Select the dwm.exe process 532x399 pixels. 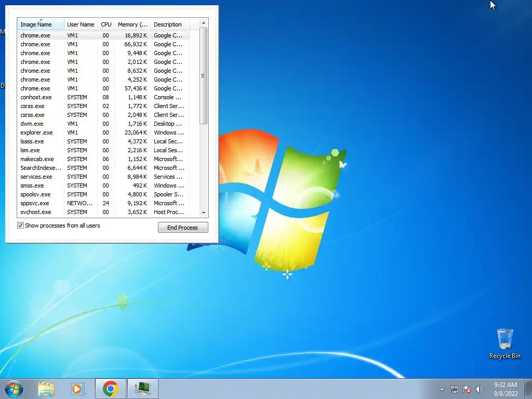(103, 124)
